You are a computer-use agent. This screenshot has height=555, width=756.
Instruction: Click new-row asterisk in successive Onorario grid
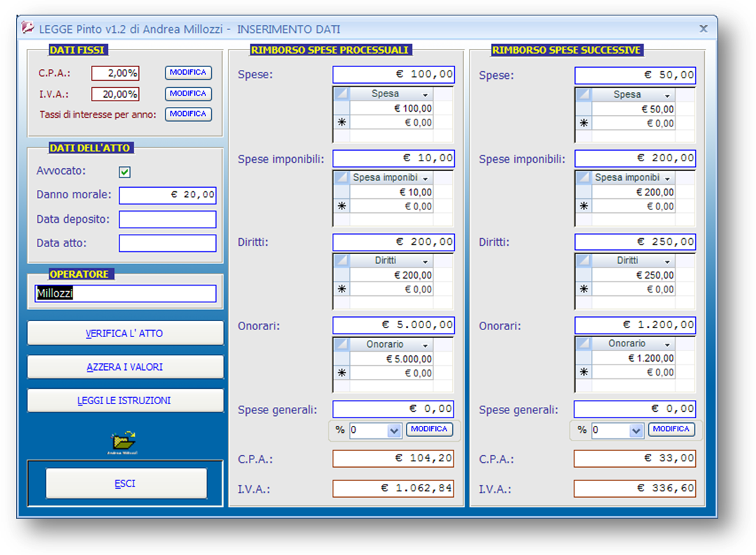click(x=583, y=372)
